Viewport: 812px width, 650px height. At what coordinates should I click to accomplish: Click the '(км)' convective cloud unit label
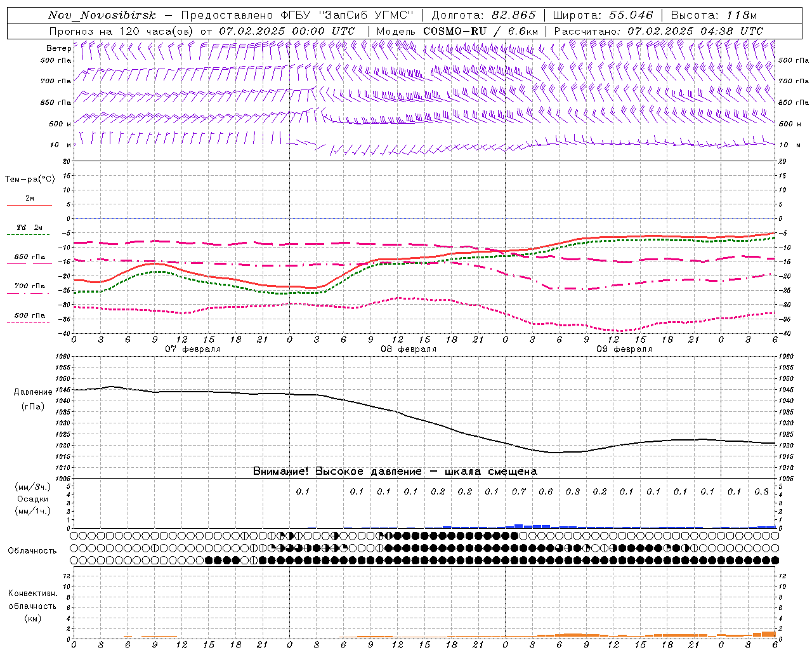pos(32,618)
